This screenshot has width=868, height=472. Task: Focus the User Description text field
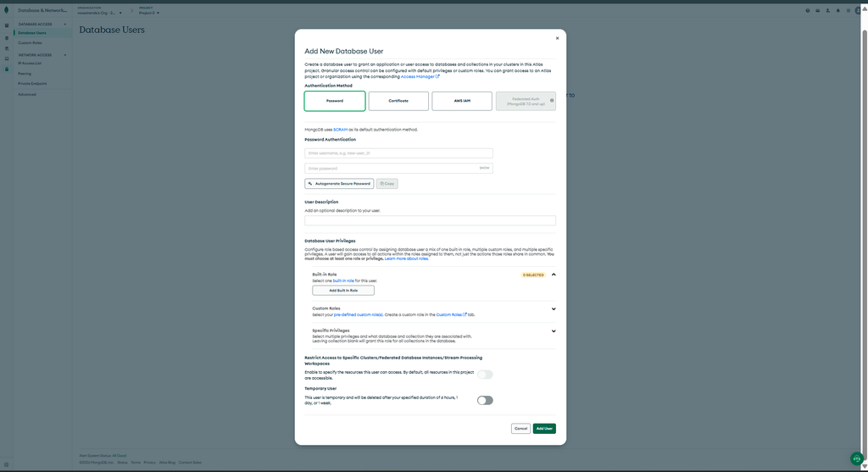click(430, 221)
